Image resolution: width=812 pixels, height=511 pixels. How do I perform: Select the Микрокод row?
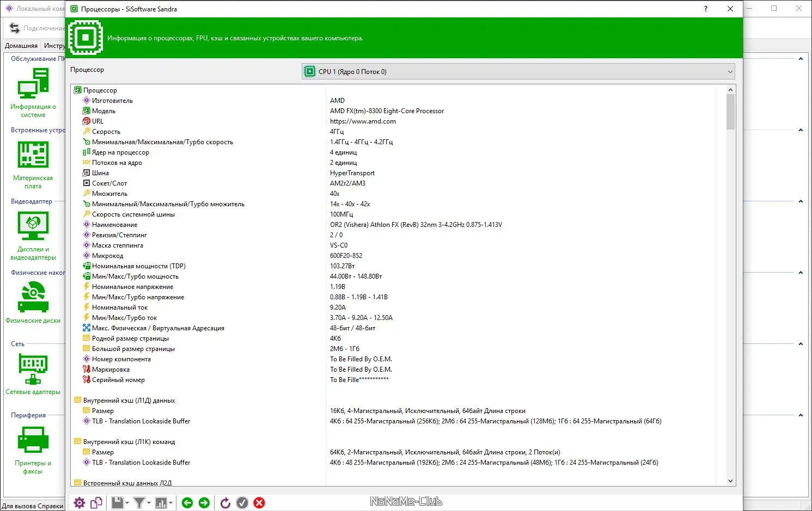(x=107, y=256)
